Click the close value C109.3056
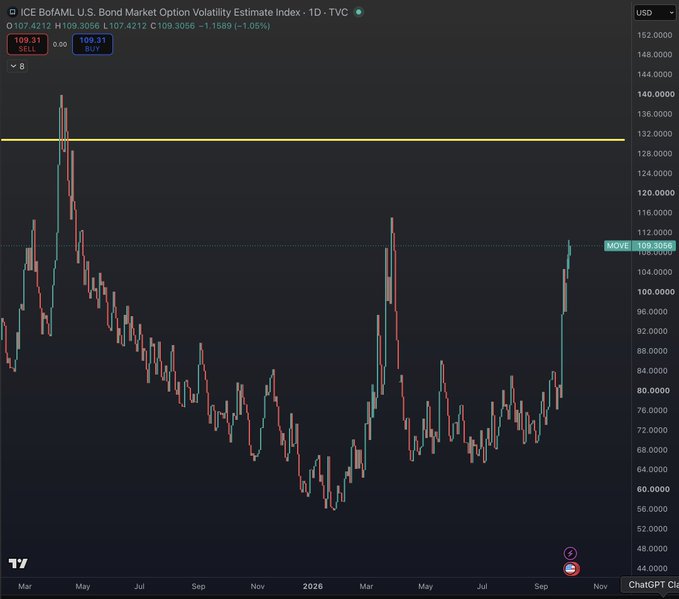679x599 pixels. [x=173, y=26]
